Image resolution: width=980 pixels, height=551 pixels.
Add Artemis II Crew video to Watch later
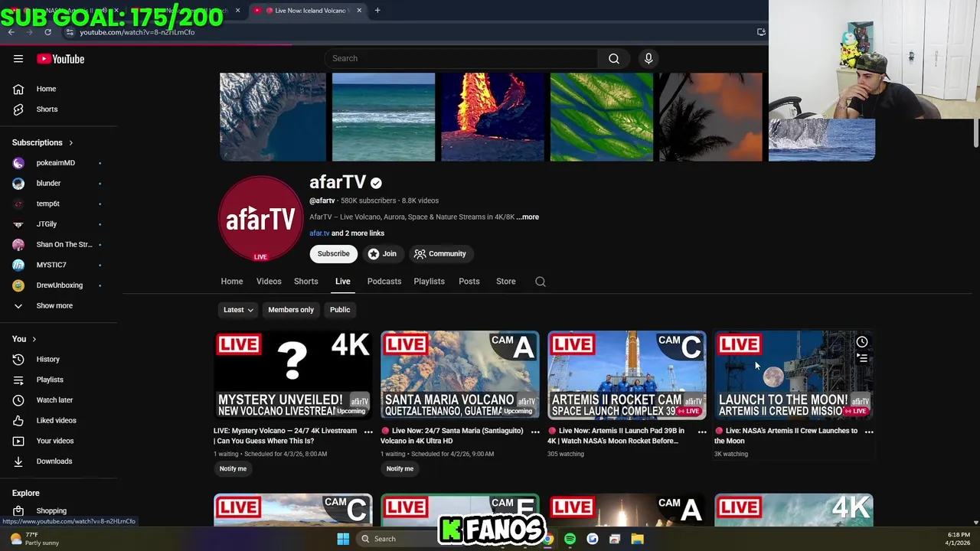862,342
